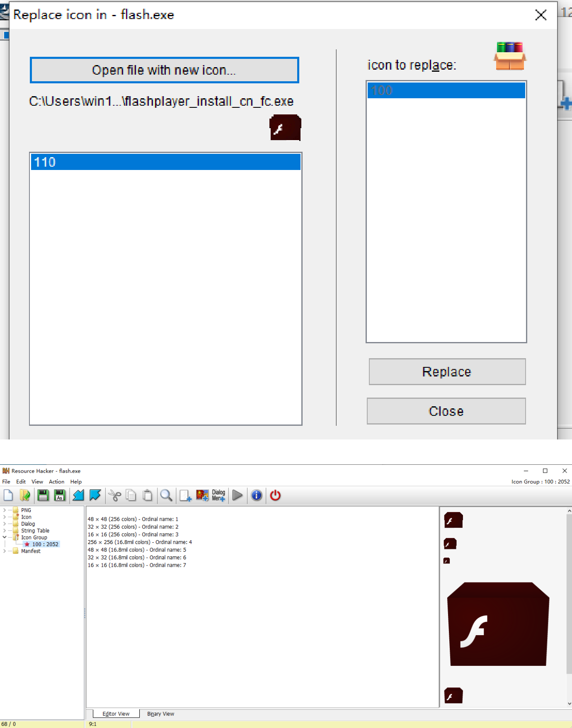Switch to the Editor View tab
The height and width of the screenshot is (728, 572).
click(x=116, y=714)
